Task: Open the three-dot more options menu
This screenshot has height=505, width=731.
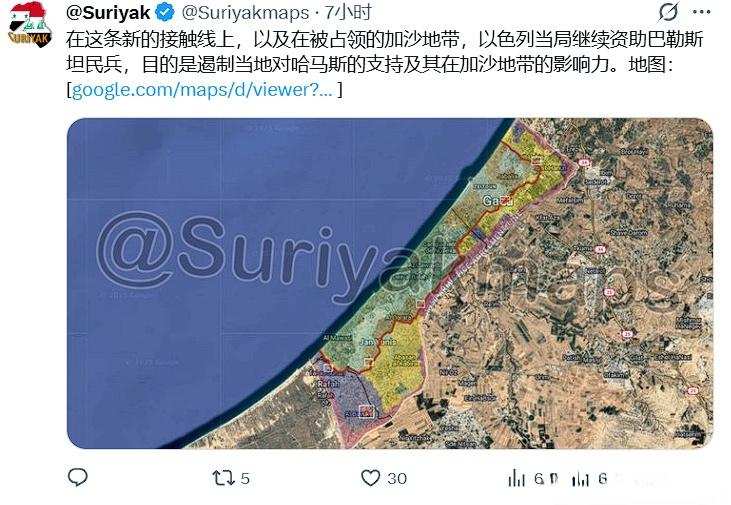Action: tap(702, 13)
